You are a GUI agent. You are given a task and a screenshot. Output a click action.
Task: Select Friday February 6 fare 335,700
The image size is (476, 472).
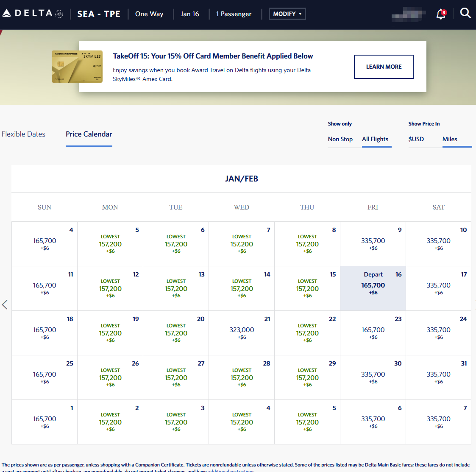[x=373, y=422]
